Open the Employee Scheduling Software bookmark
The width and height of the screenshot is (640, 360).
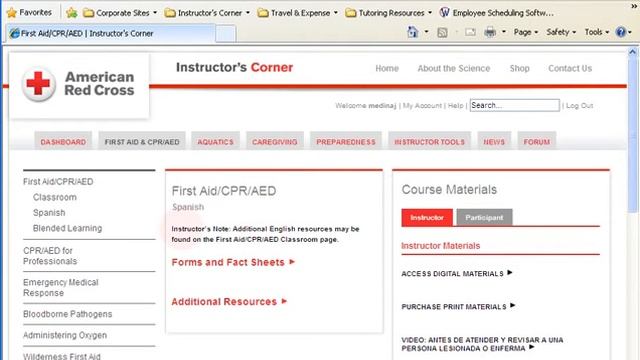497,13
